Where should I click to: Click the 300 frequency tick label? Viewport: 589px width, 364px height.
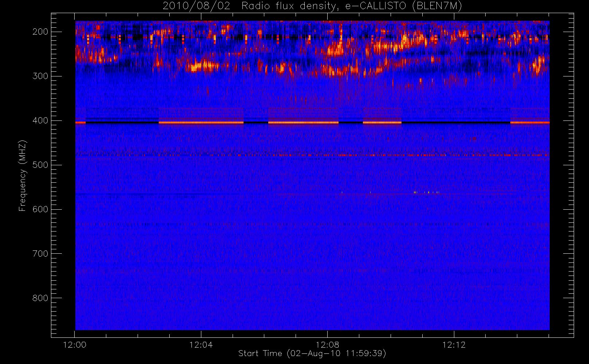click(40, 76)
